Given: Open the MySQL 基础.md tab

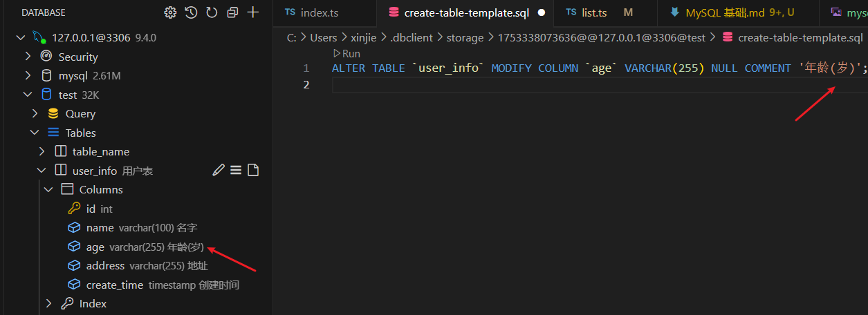Looking at the screenshot, I should [720, 12].
